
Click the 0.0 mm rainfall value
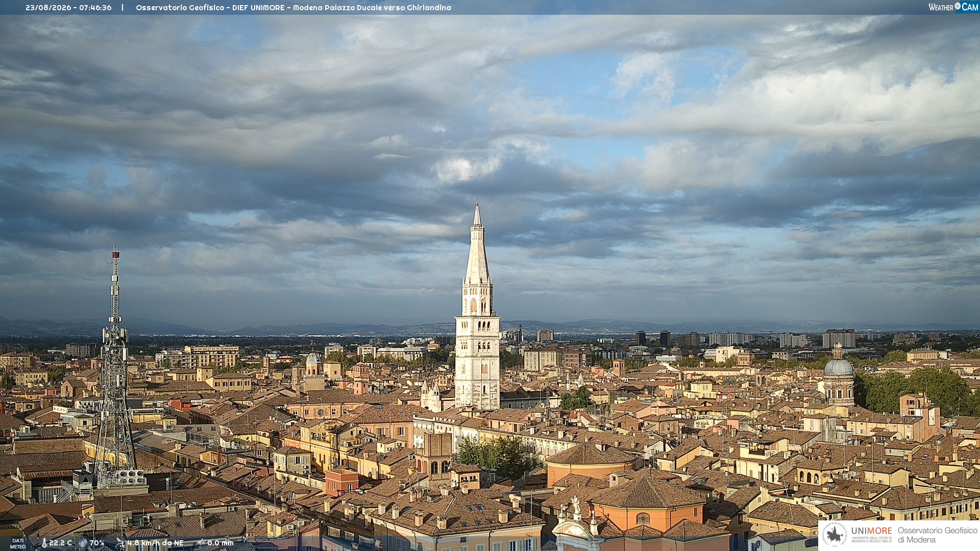pos(220,543)
